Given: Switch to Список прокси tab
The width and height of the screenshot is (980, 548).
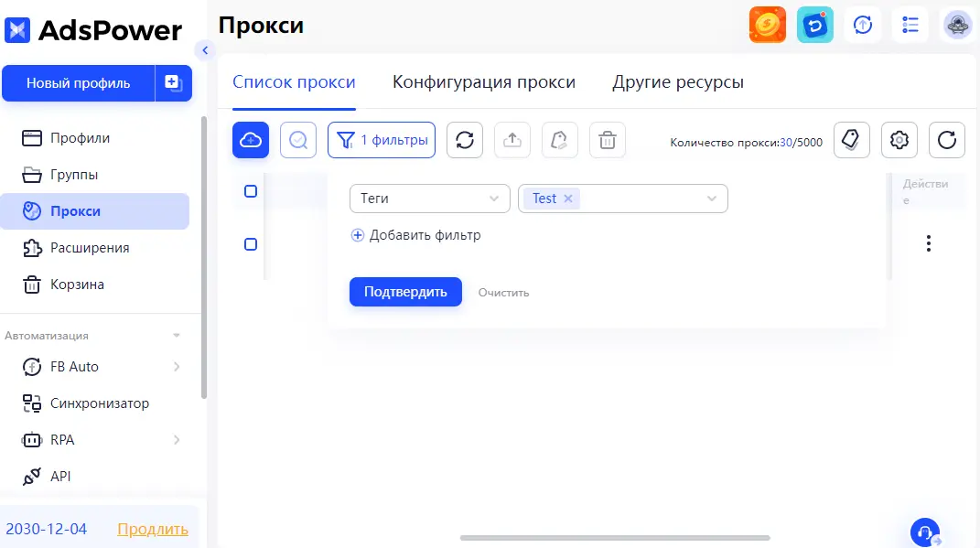Looking at the screenshot, I should tap(294, 81).
